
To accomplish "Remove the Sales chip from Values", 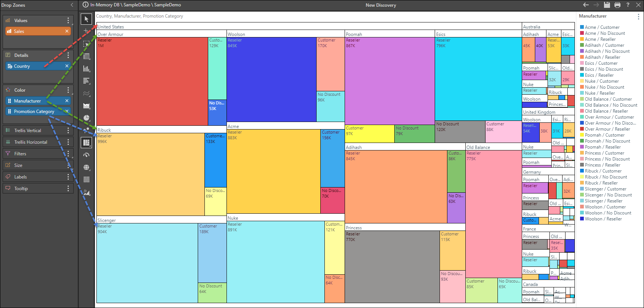I will click(67, 31).
